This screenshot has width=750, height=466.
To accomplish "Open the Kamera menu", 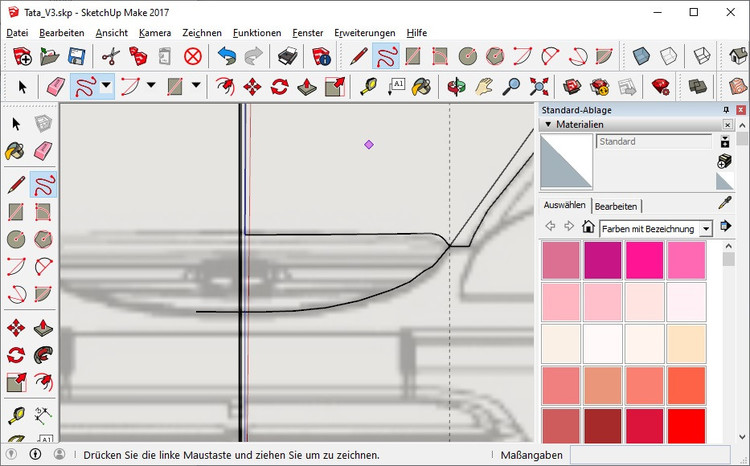I will pyautogui.click(x=154, y=33).
